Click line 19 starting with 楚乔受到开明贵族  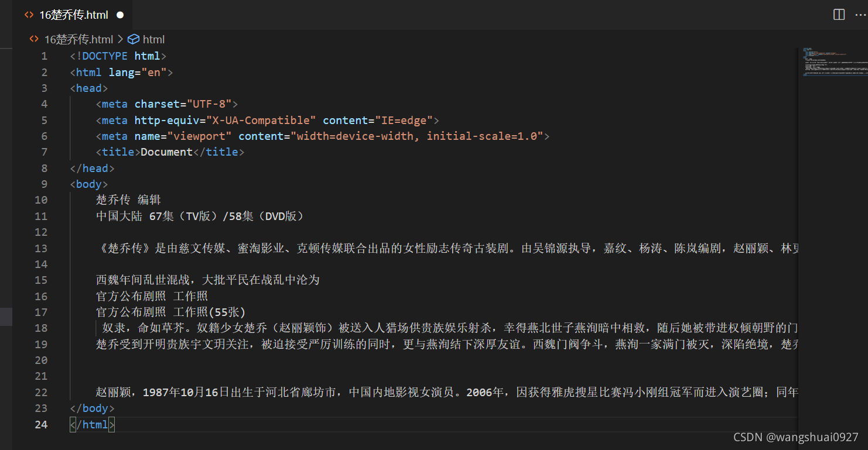point(447,344)
